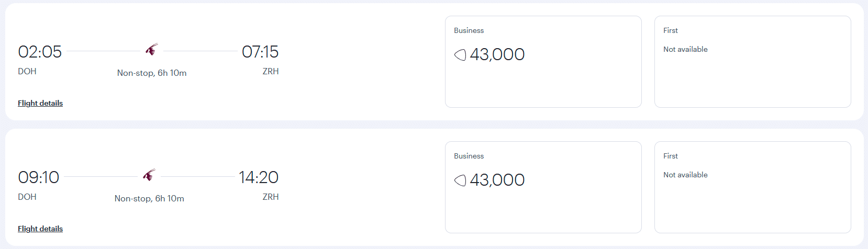
Task: Open Flight details for the 09:10 departure
Action: [40, 229]
